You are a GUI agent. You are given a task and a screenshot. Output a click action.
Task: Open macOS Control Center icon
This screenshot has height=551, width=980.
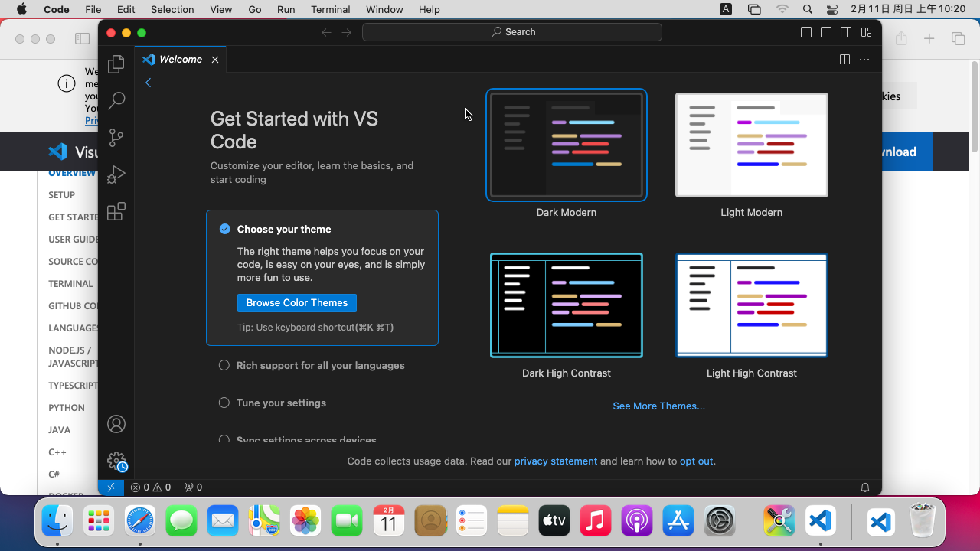tap(832, 9)
